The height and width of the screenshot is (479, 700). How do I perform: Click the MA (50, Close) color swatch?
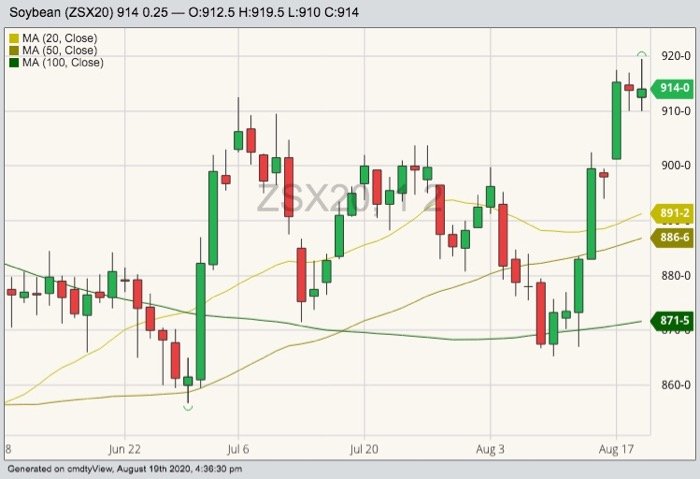pyautogui.click(x=14, y=51)
